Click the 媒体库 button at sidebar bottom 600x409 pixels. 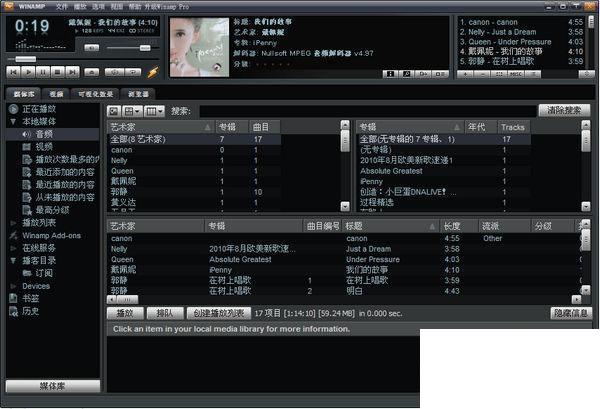pyautogui.click(x=53, y=386)
